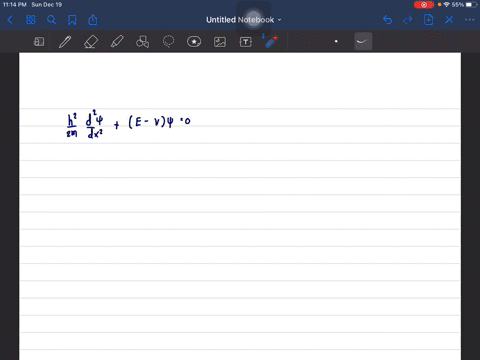The image size is (480, 360).
Task: Select the Shapes tool
Action: coord(142,42)
